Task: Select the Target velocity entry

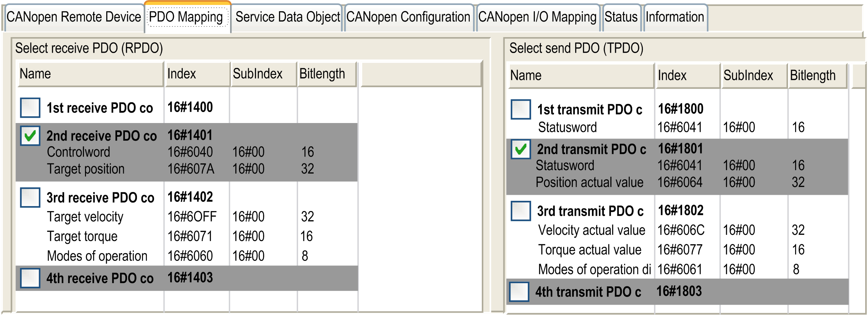Action: (85, 216)
